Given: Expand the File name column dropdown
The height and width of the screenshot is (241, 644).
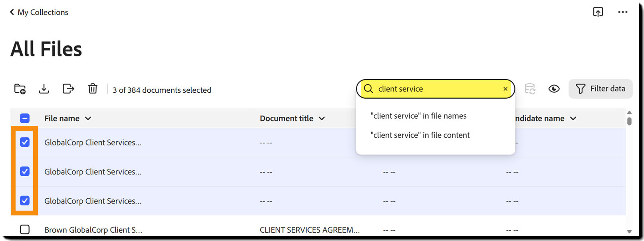Looking at the screenshot, I should click(88, 118).
